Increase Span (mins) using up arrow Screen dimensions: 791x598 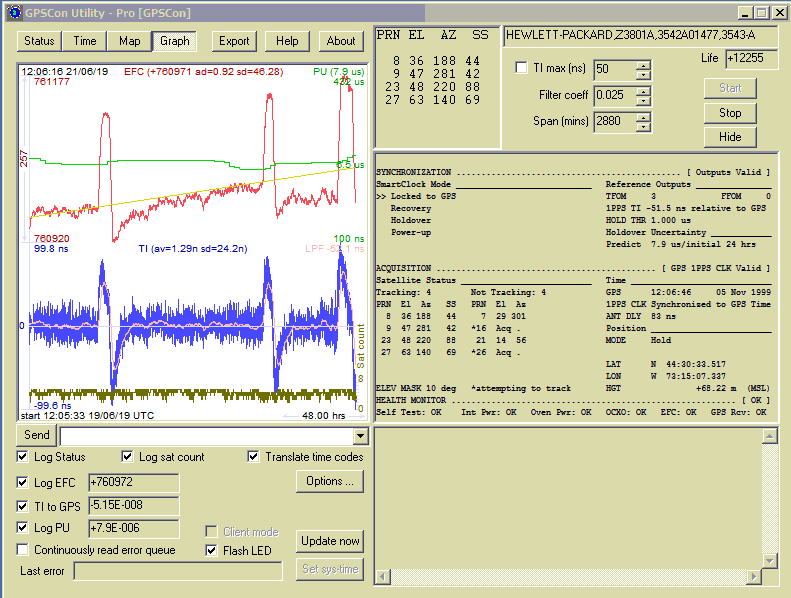point(643,117)
